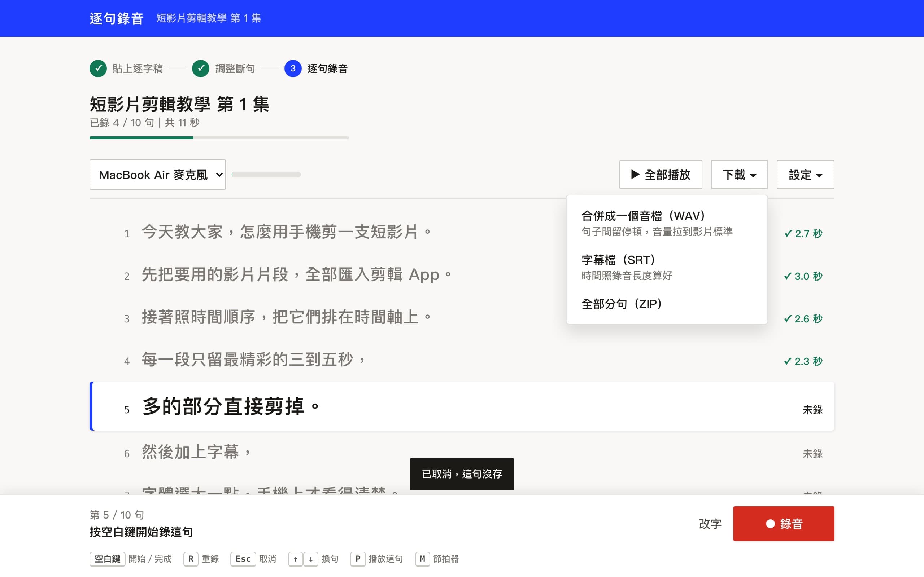
Task: Click the green checkmark for 調整斷句 step
Action: coord(200,69)
